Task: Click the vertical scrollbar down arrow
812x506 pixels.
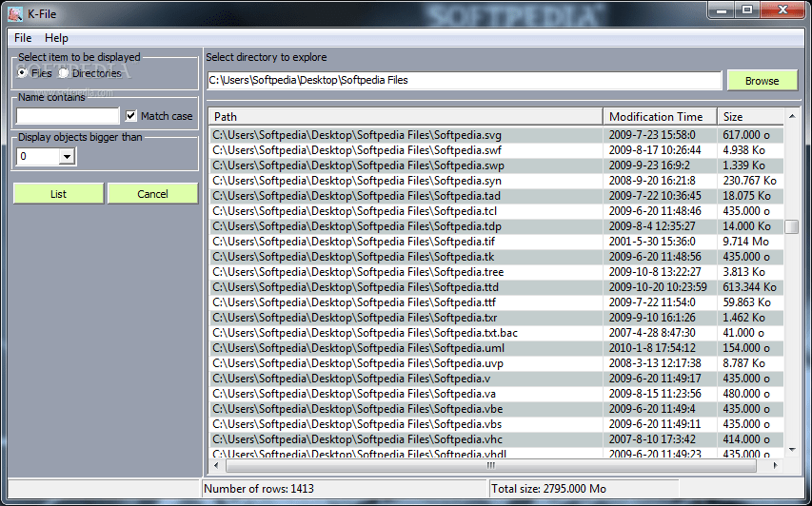Action: [x=792, y=450]
